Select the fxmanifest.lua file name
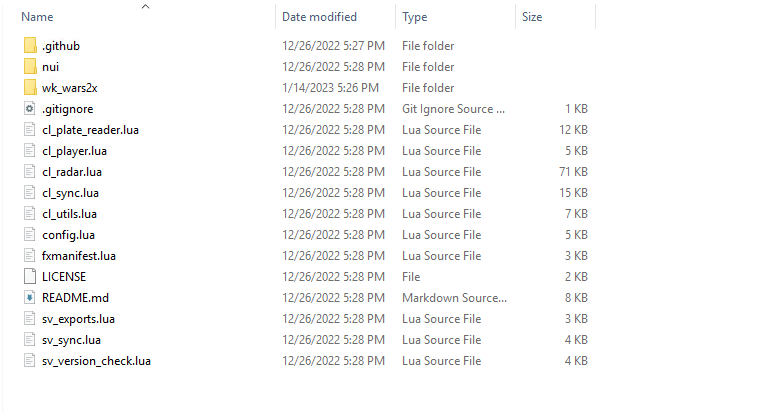 (x=79, y=256)
